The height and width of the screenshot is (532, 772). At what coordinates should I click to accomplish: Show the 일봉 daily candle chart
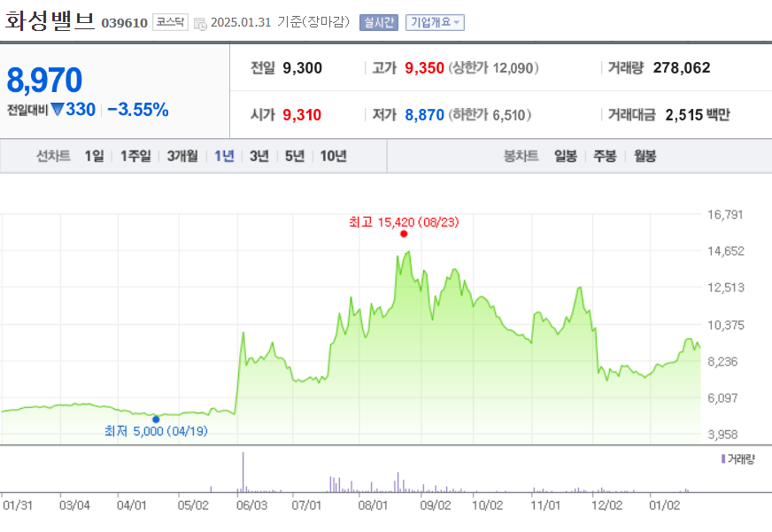pyautogui.click(x=565, y=156)
